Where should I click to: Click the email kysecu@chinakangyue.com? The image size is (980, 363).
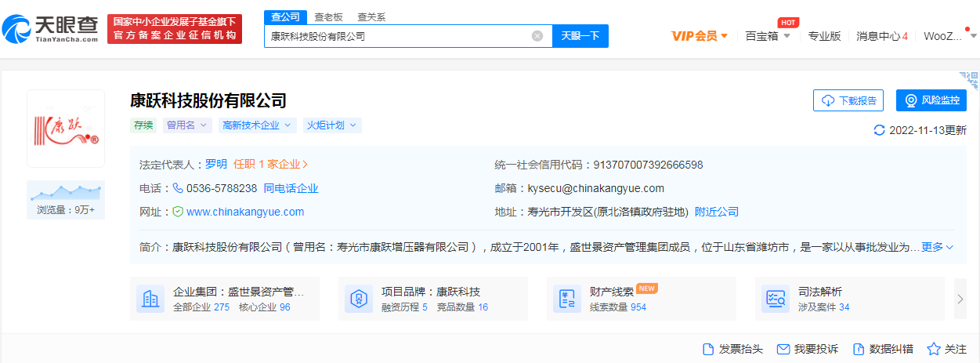tap(596, 188)
